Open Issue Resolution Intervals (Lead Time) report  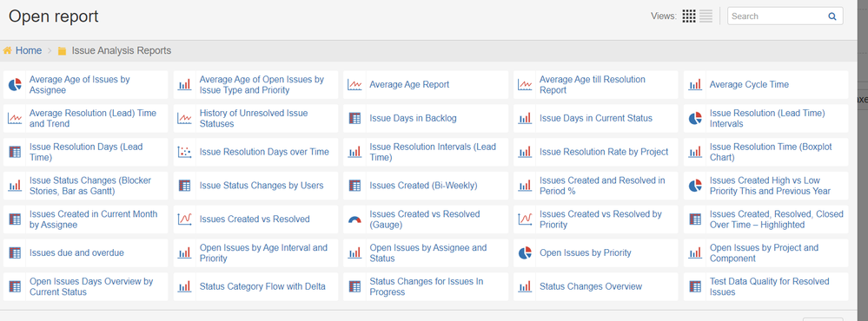[x=433, y=152]
